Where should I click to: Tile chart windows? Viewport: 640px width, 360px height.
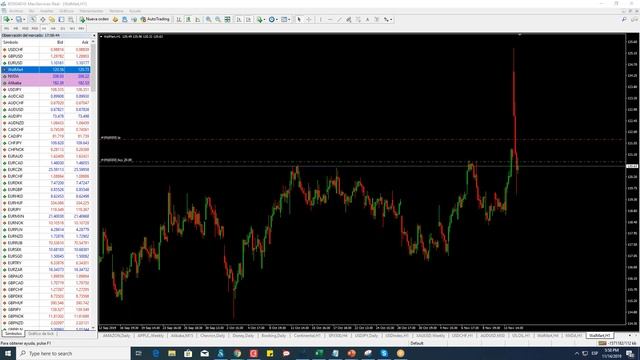coord(227,19)
